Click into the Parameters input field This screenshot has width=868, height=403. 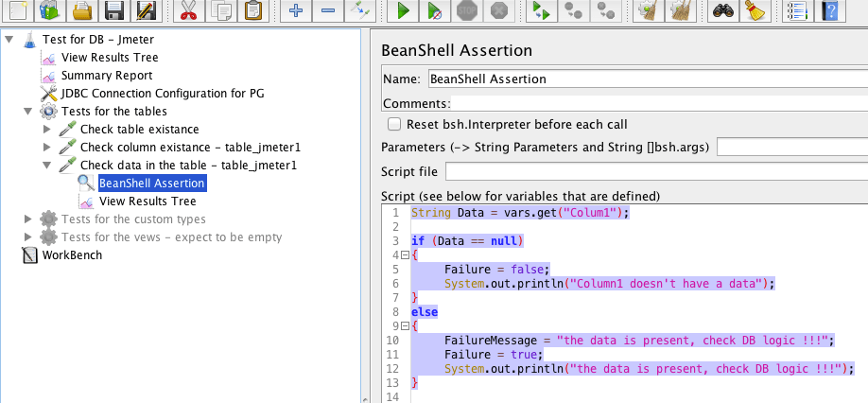[792, 148]
